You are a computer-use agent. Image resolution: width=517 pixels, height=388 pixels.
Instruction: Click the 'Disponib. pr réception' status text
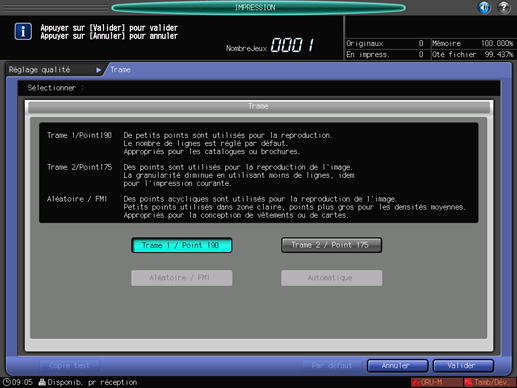click(92, 382)
